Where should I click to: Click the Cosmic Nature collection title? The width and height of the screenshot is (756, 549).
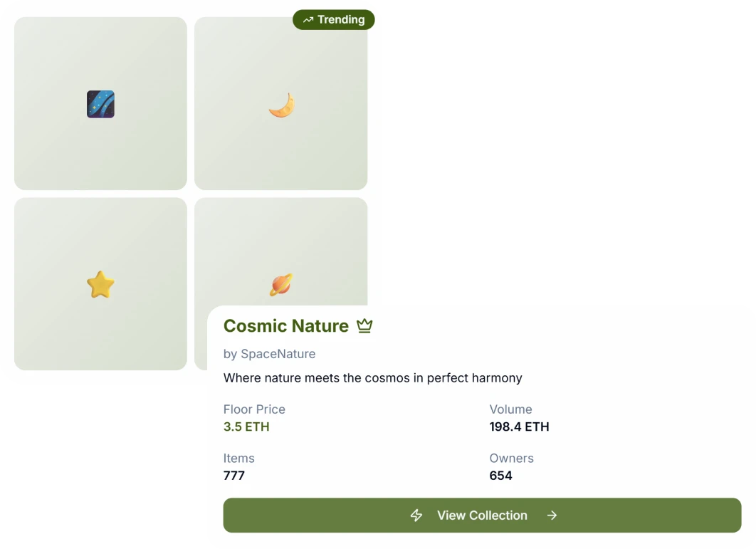(x=286, y=325)
